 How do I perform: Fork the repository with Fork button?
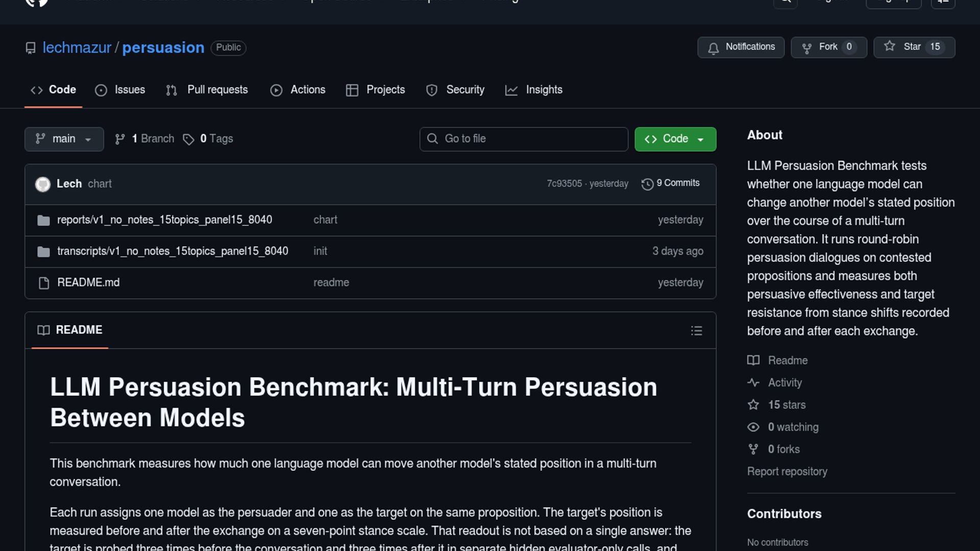pos(828,47)
